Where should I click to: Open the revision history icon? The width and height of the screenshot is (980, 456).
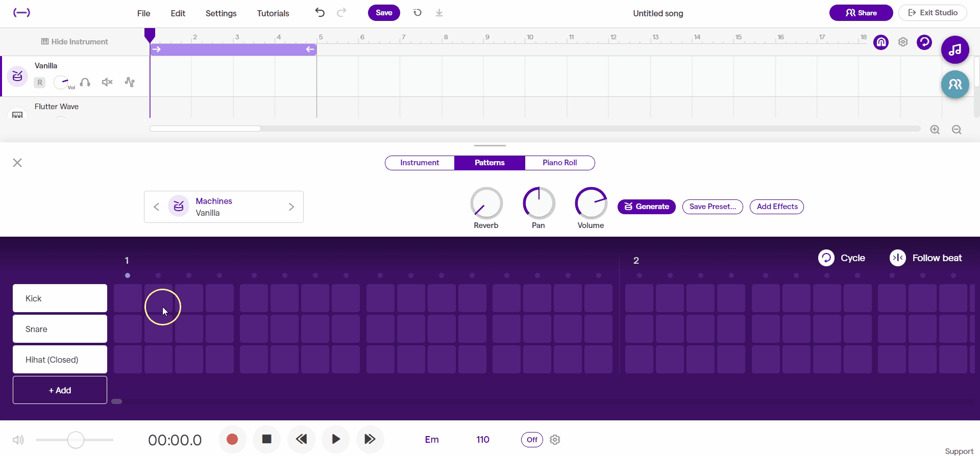point(418,13)
